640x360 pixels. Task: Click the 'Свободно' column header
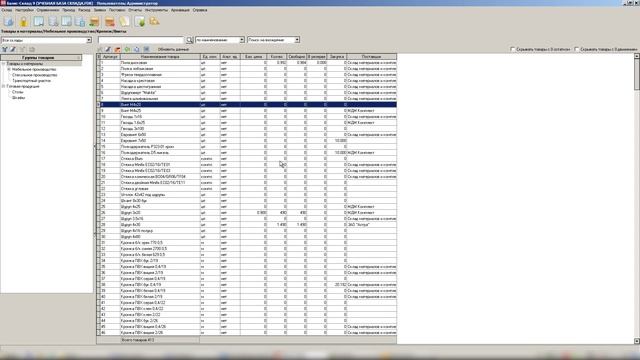296,57
